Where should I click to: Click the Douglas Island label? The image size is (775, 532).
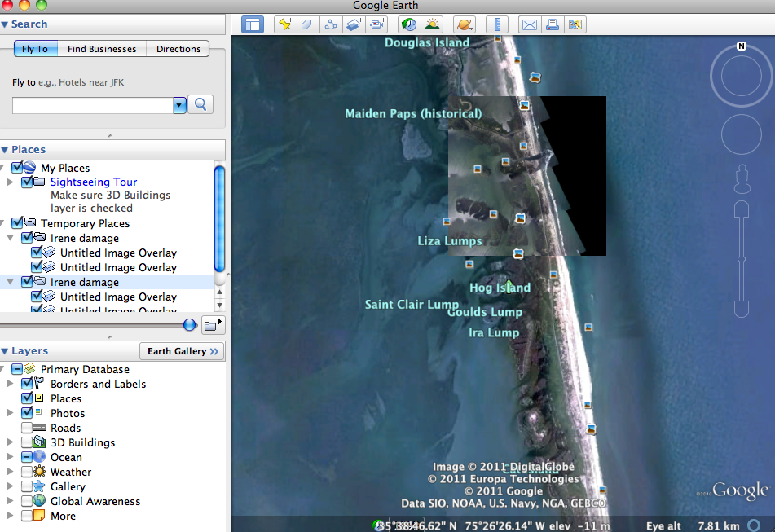click(427, 42)
